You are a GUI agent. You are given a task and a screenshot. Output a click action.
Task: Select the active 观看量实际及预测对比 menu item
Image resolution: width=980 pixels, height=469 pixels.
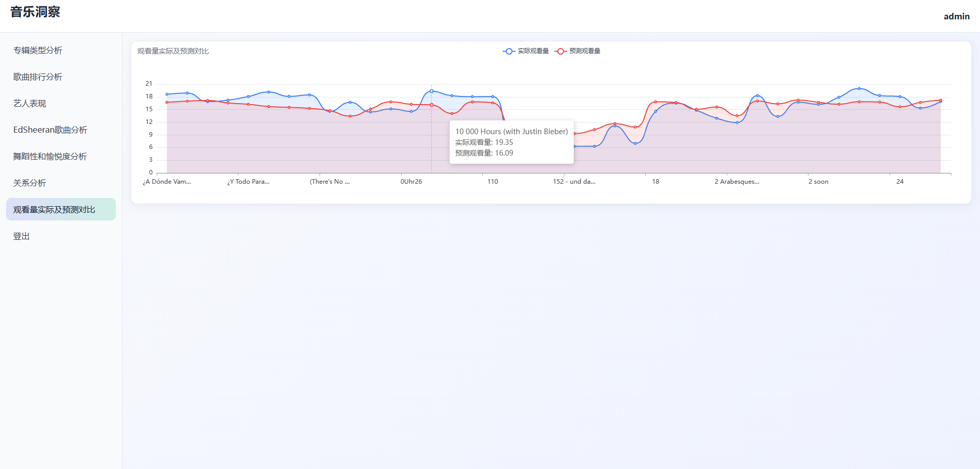[x=54, y=209]
